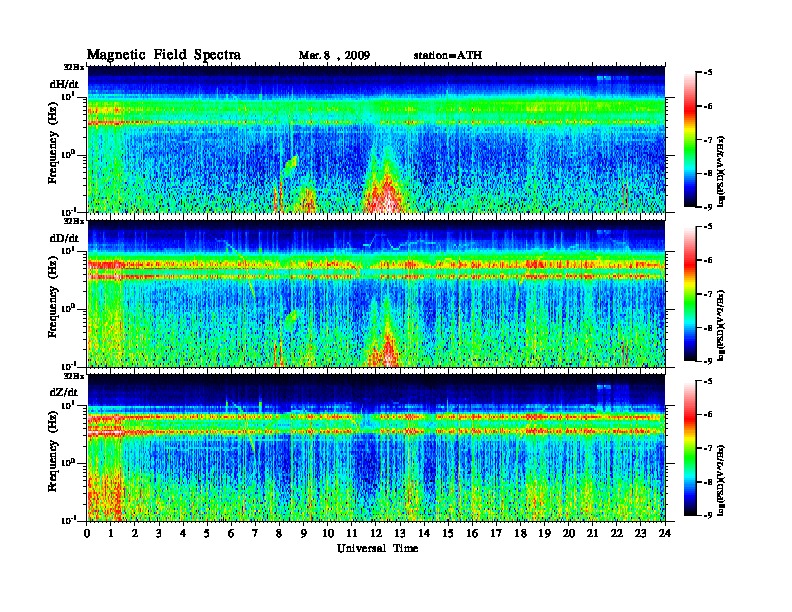Click hour tick label '9' on the time axis
The image size is (792, 612).
pyautogui.click(x=304, y=534)
